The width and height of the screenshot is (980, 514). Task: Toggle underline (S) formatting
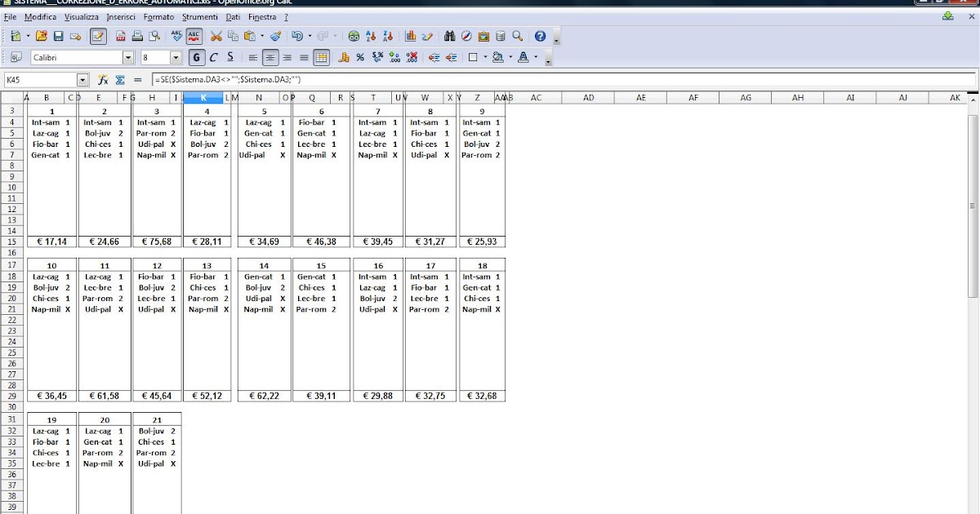click(x=231, y=57)
